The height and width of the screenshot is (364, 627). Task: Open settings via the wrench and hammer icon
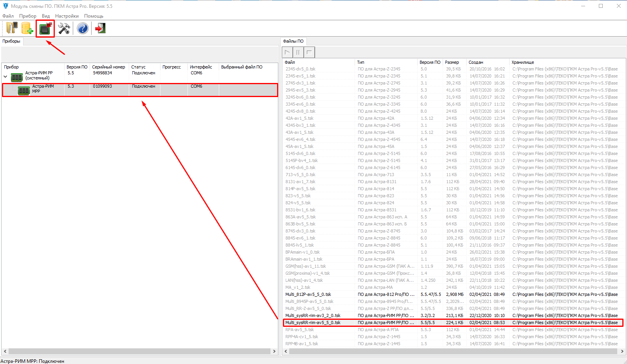(64, 28)
